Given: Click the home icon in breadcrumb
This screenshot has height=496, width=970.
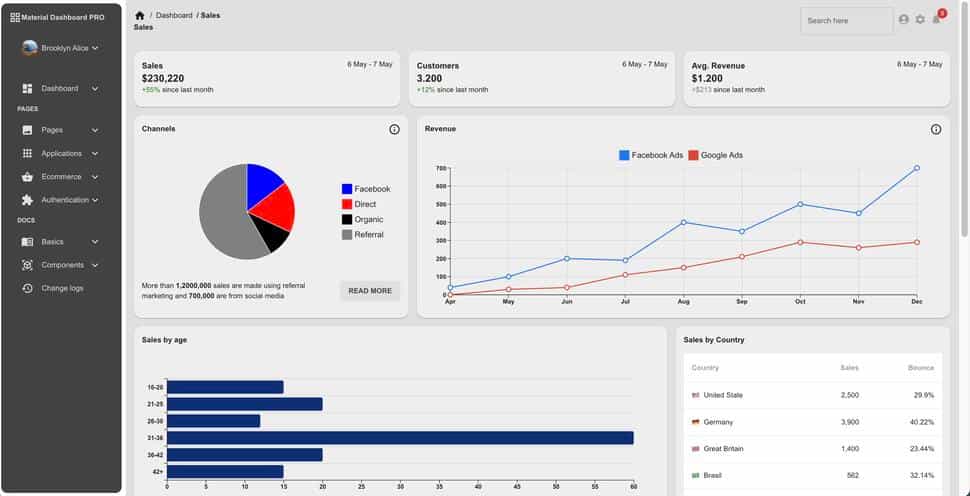Looking at the screenshot, I should (x=139, y=16).
